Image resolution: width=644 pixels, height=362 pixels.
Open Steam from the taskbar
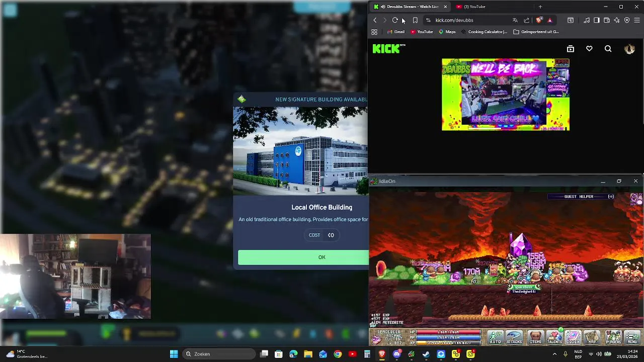click(426, 354)
